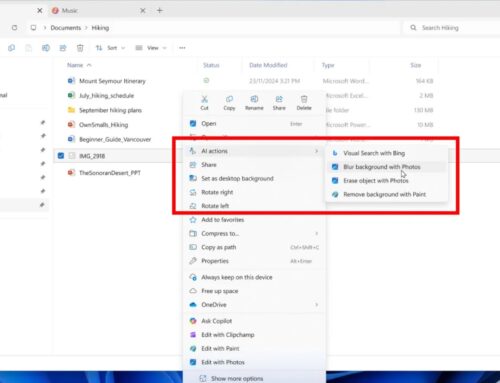This screenshot has width=500, height=383.
Task: Select Mount Seymour Itinerary file
Action: tap(112, 81)
